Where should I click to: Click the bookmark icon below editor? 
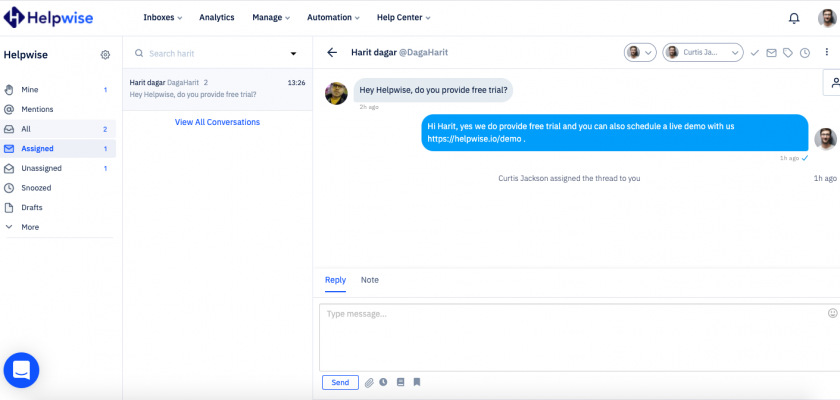[417, 382]
